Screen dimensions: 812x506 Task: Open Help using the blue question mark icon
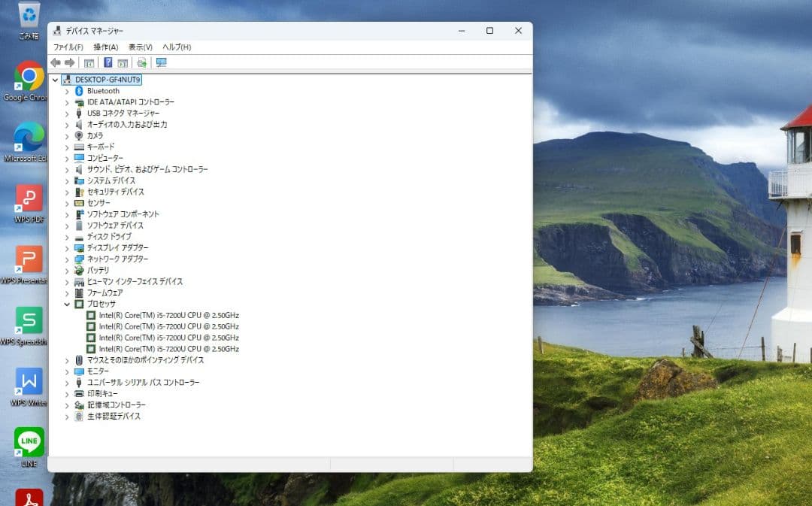(x=110, y=62)
